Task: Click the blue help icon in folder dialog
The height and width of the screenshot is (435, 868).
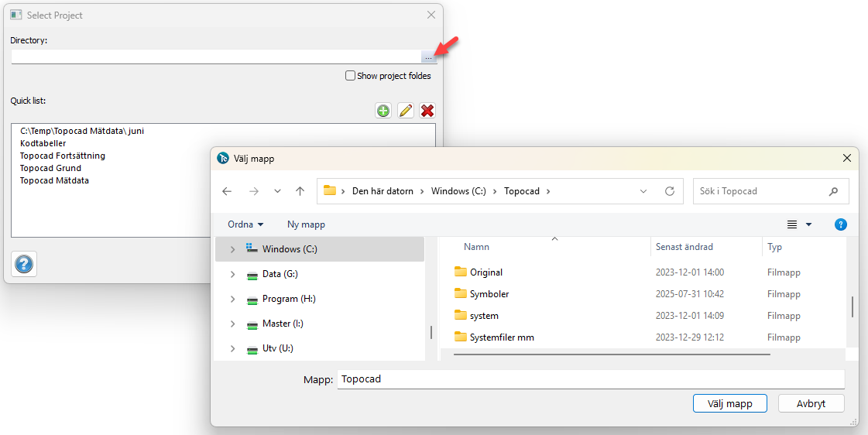Action: tap(840, 224)
